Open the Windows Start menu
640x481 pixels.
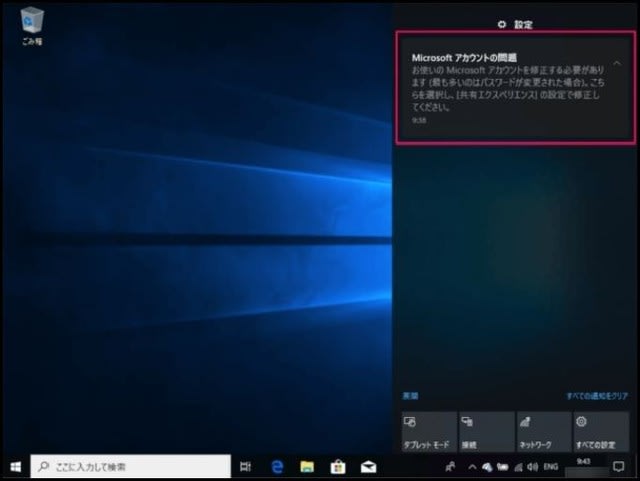pos(16,466)
